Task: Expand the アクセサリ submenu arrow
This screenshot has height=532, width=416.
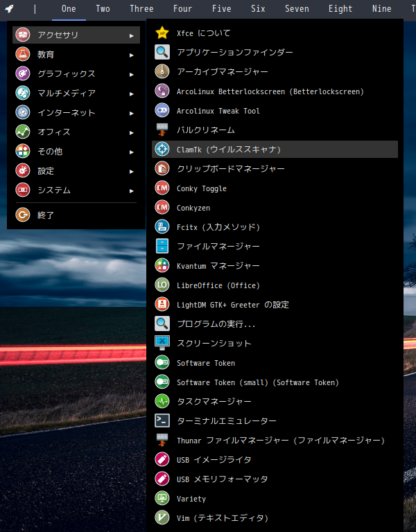Action: (132, 35)
